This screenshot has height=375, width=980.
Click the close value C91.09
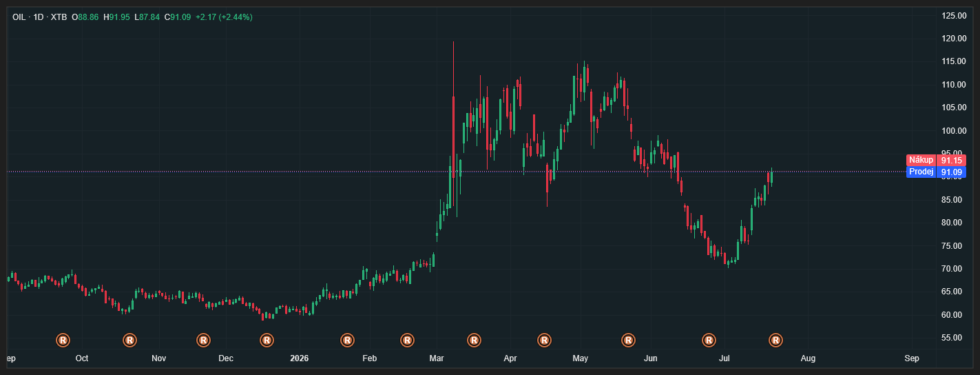coord(178,17)
